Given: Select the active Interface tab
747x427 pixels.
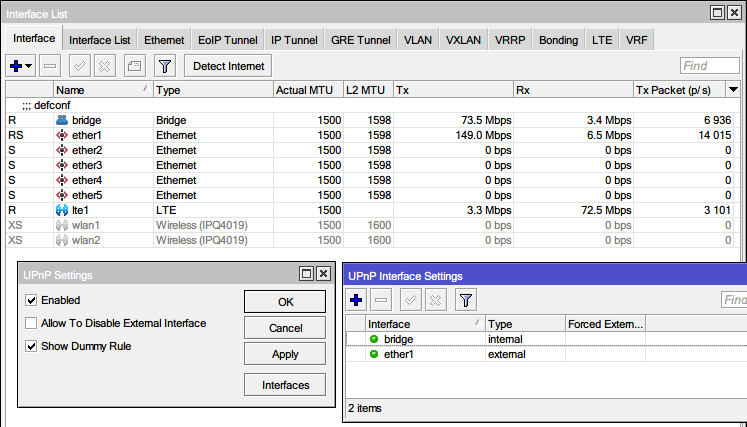Looking at the screenshot, I should (x=34, y=38).
